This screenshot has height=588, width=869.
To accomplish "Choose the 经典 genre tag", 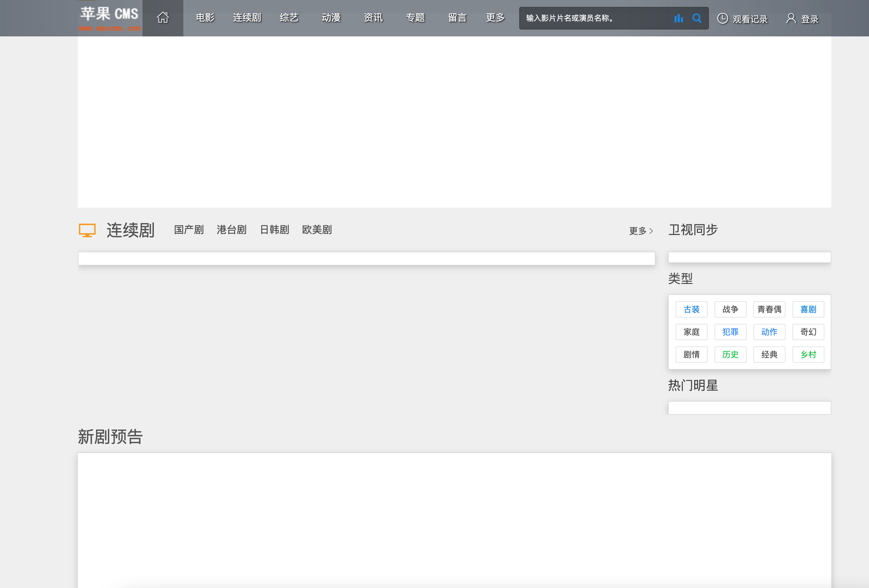I will click(x=769, y=354).
